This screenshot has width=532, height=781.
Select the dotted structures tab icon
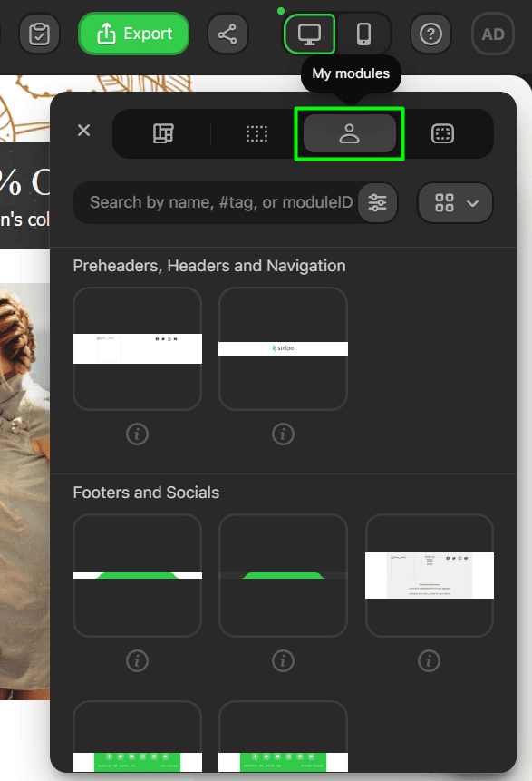[256, 133]
